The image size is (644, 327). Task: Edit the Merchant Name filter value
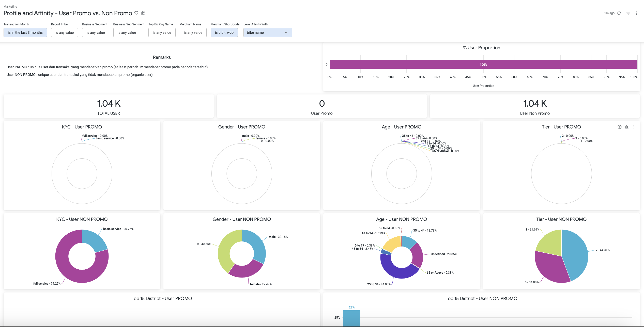[x=193, y=32]
